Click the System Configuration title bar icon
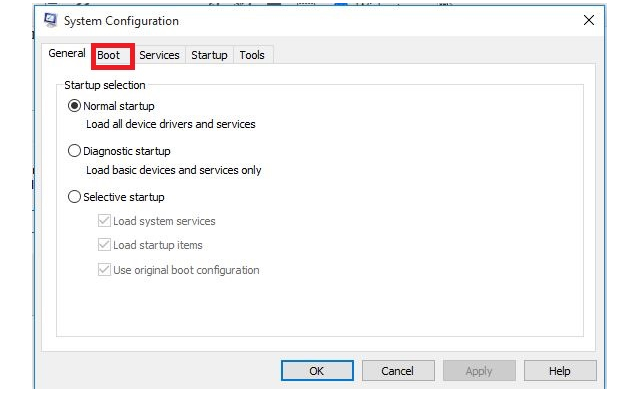This screenshot has width=637, height=397. pos(50,20)
